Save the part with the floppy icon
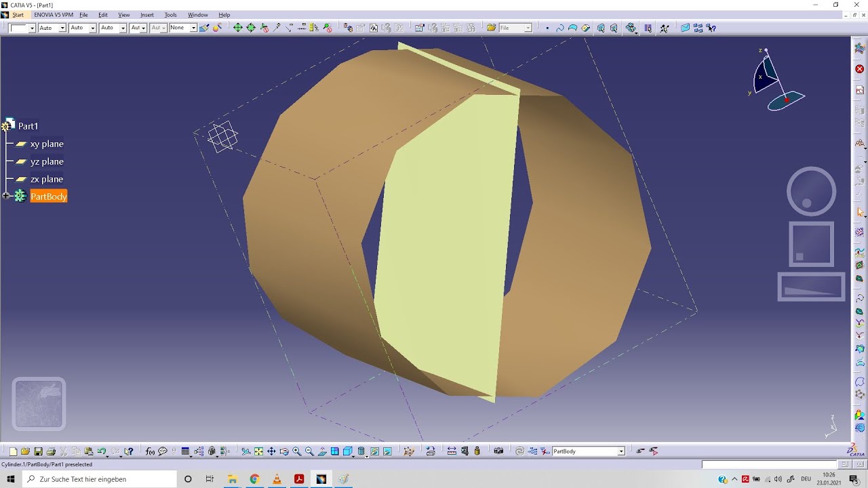Viewport: 868px width, 488px height. click(x=38, y=451)
